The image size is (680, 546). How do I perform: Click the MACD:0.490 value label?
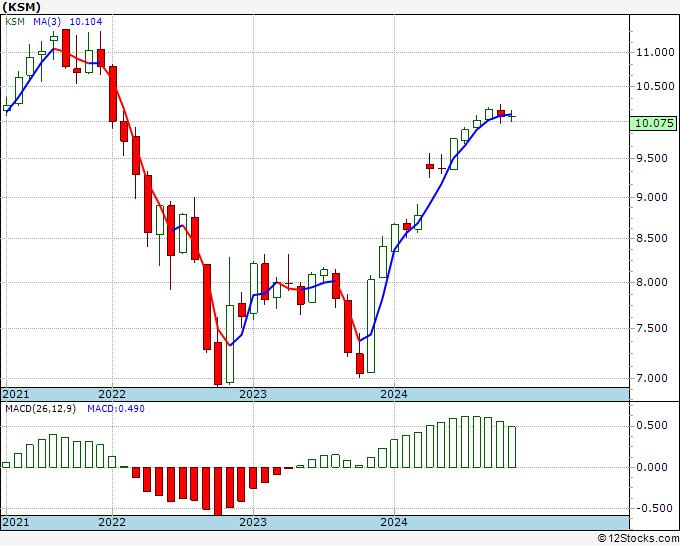116,409
